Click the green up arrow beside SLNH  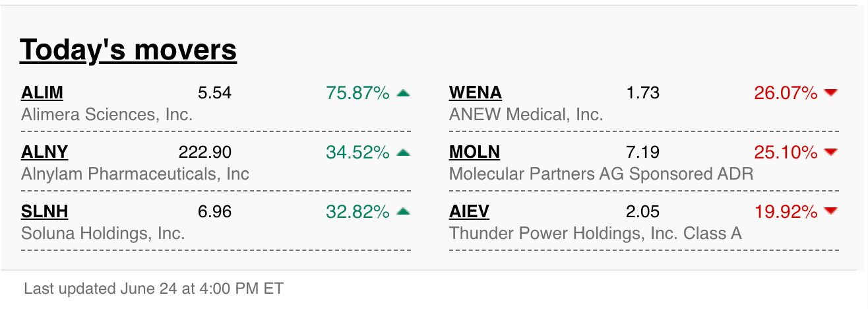[x=403, y=212]
